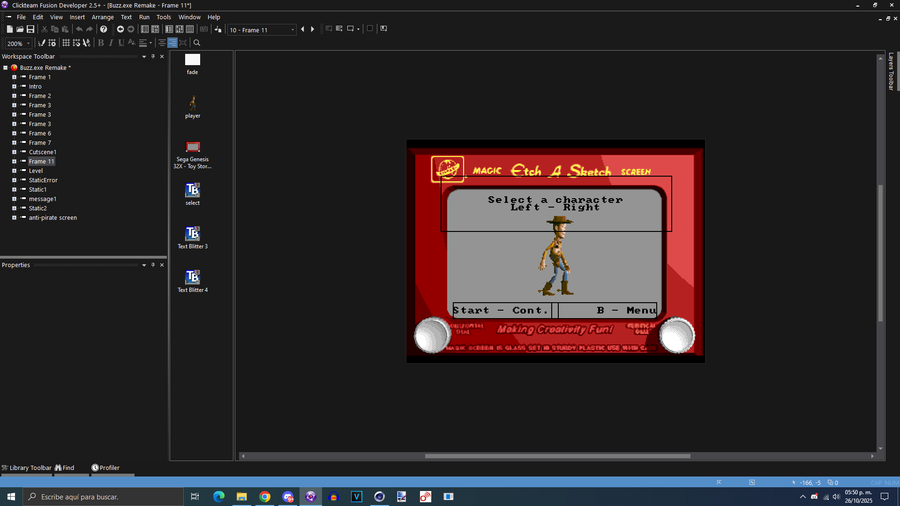900x506 pixels.
Task: Expand the anti-pirate screen node
Action: tap(14, 217)
